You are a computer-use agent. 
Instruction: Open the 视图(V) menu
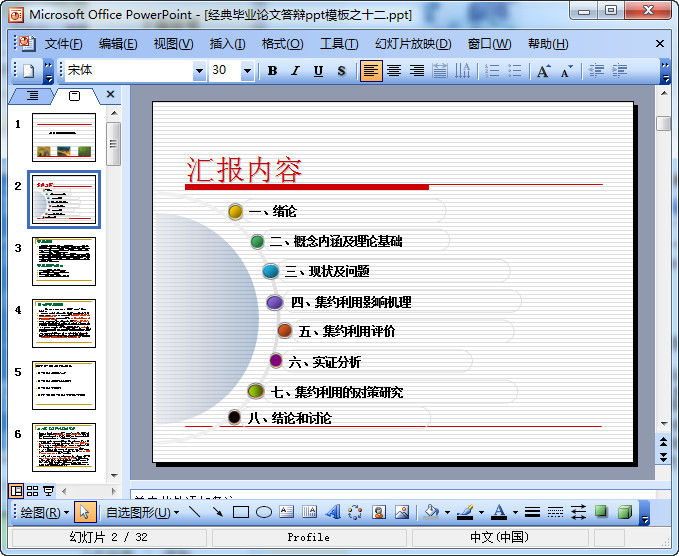173,44
